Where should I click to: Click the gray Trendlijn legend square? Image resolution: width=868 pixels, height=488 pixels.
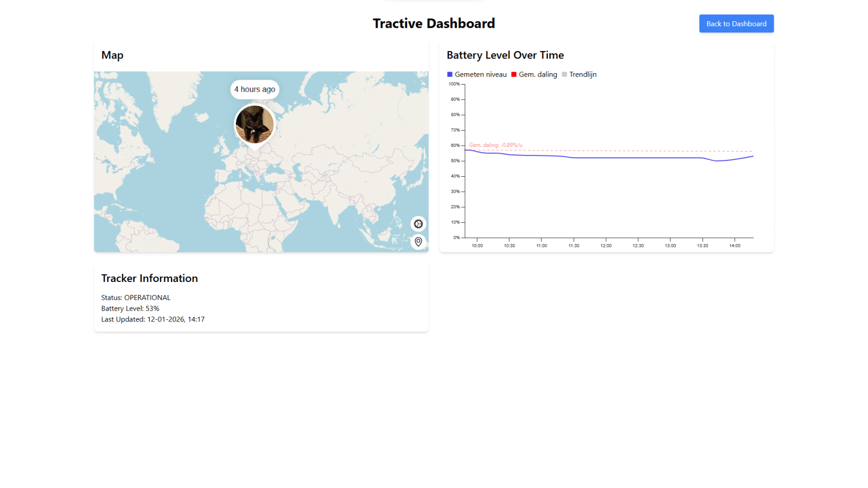(564, 74)
